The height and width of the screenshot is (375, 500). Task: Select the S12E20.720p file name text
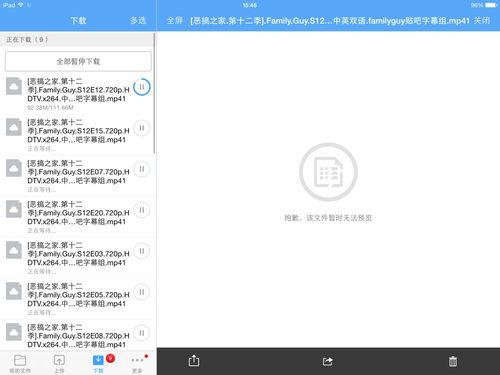click(78, 213)
